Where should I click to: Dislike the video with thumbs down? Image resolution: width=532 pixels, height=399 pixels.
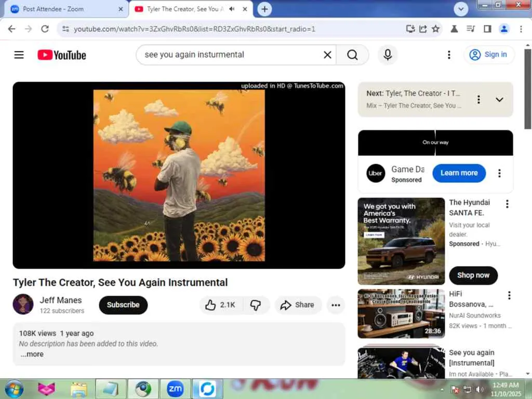click(x=256, y=304)
